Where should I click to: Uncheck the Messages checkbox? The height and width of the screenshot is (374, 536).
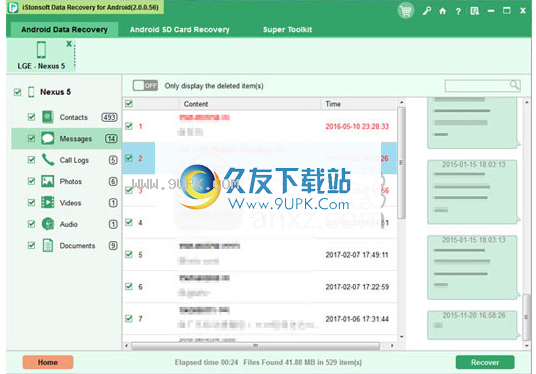click(31, 138)
